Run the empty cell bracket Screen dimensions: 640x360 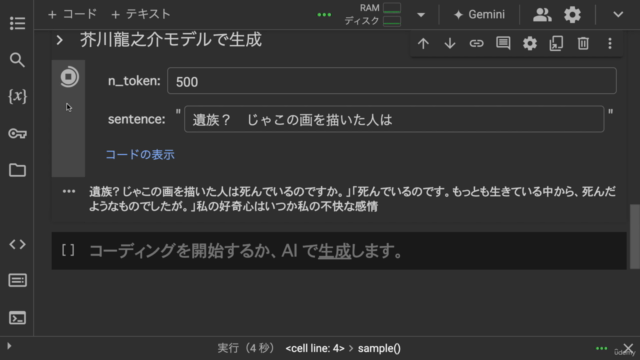click(68, 250)
